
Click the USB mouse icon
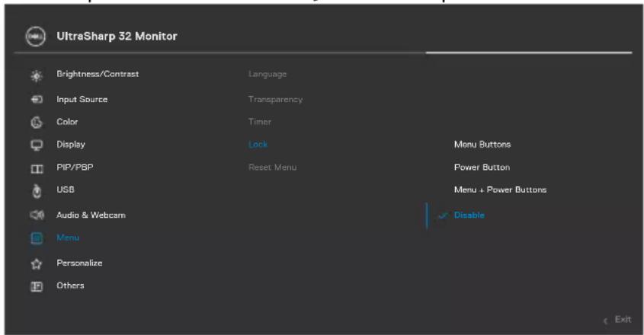coord(37,191)
